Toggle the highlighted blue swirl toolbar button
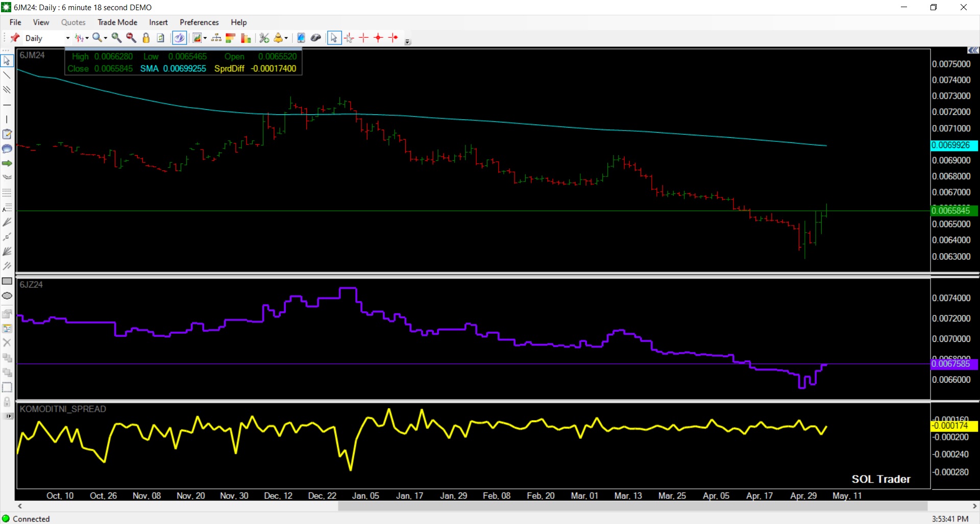This screenshot has height=524, width=980. pos(179,38)
